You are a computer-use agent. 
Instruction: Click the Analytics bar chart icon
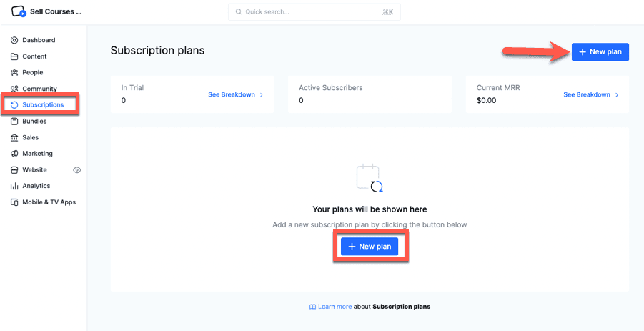tap(15, 186)
